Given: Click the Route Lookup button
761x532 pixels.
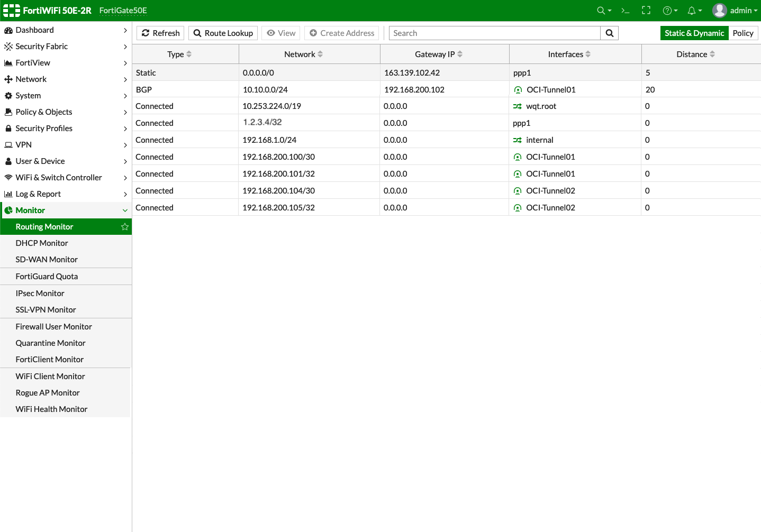Looking at the screenshot, I should 223,33.
